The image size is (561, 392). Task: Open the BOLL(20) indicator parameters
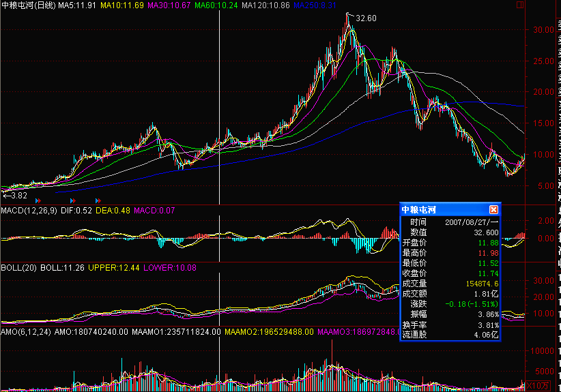18,267
